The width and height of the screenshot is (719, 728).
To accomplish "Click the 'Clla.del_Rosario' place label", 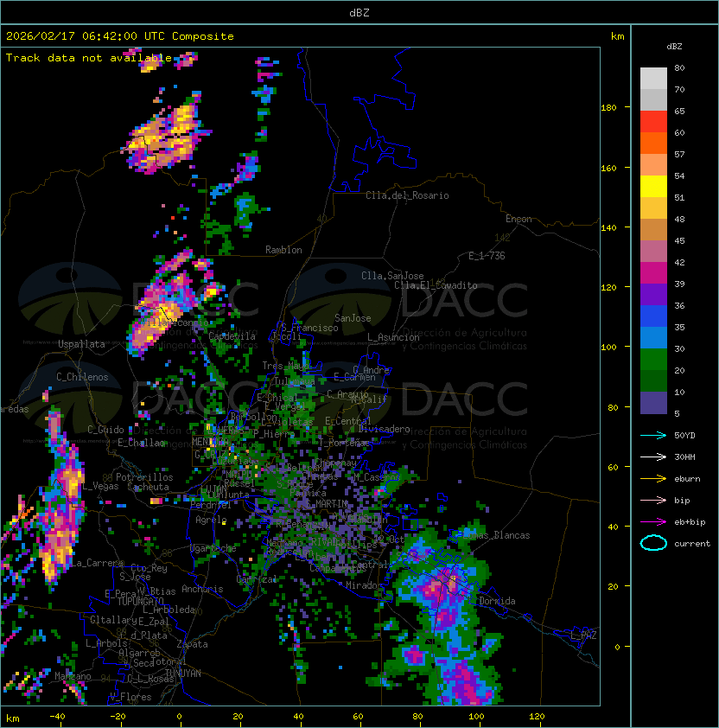I will pos(407,195).
